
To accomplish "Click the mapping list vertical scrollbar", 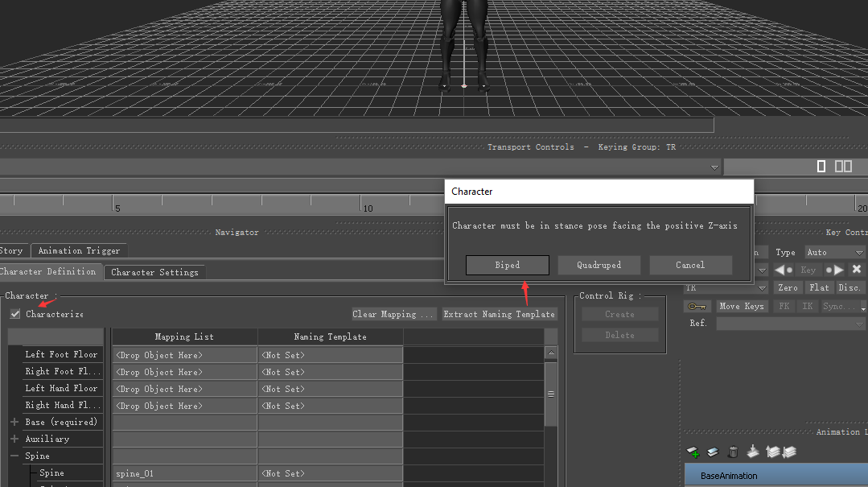I will tap(551, 394).
